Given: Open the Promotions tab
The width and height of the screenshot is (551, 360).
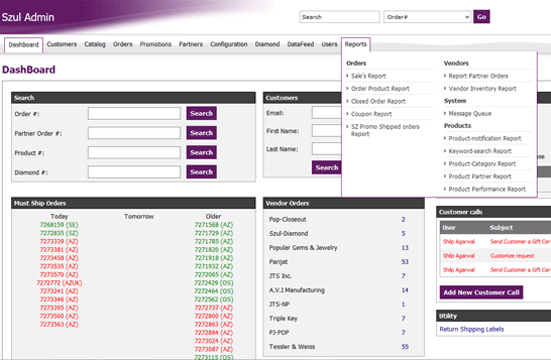Looking at the screenshot, I should click(156, 44).
